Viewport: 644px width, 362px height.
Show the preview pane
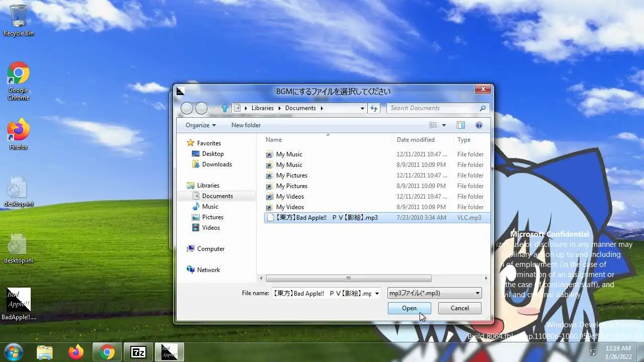460,125
